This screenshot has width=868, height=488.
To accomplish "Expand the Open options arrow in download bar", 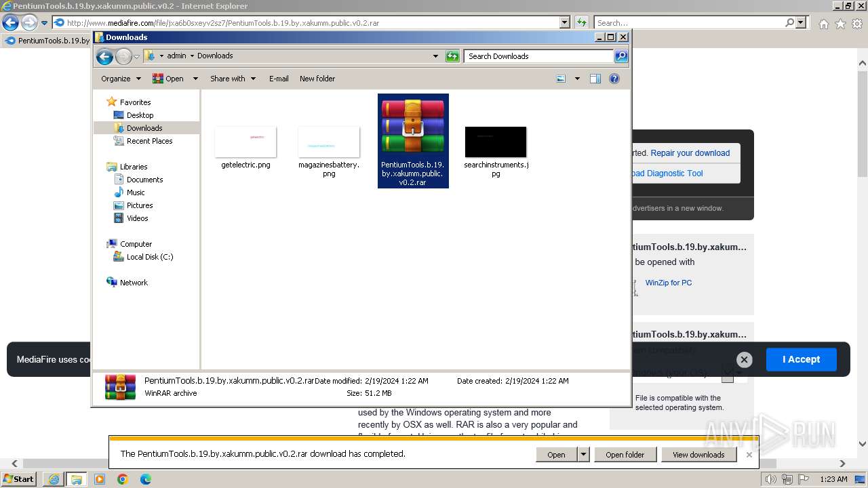I will tap(583, 455).
